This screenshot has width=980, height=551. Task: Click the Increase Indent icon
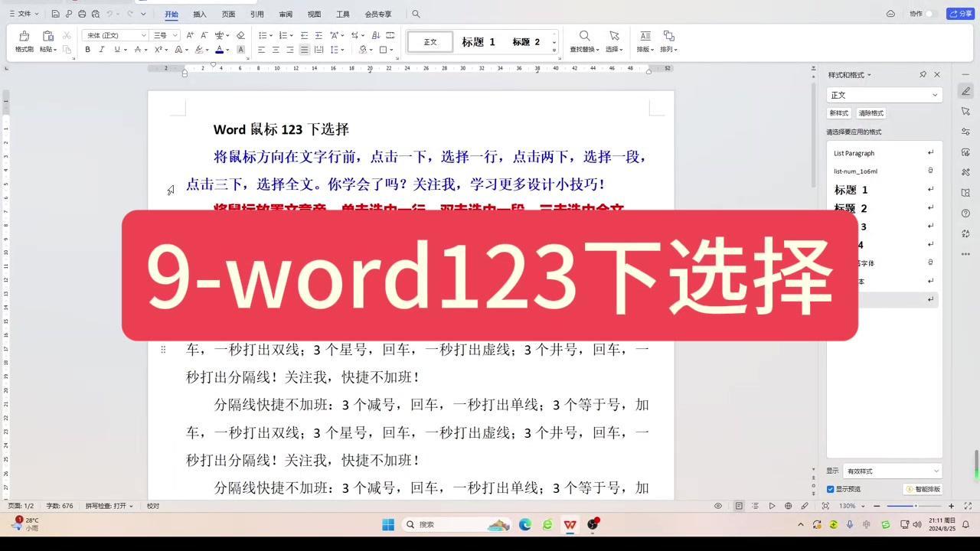[318, 35]
